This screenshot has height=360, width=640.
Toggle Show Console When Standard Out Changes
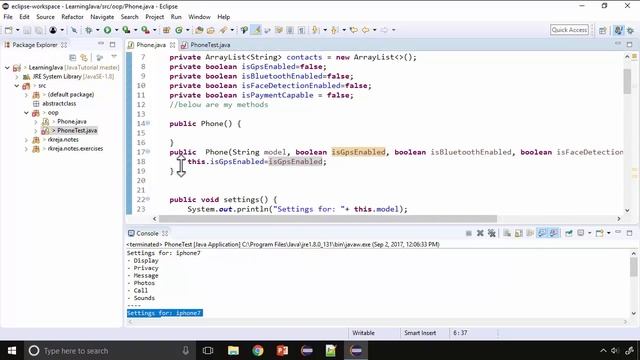(x=542, y=233)
